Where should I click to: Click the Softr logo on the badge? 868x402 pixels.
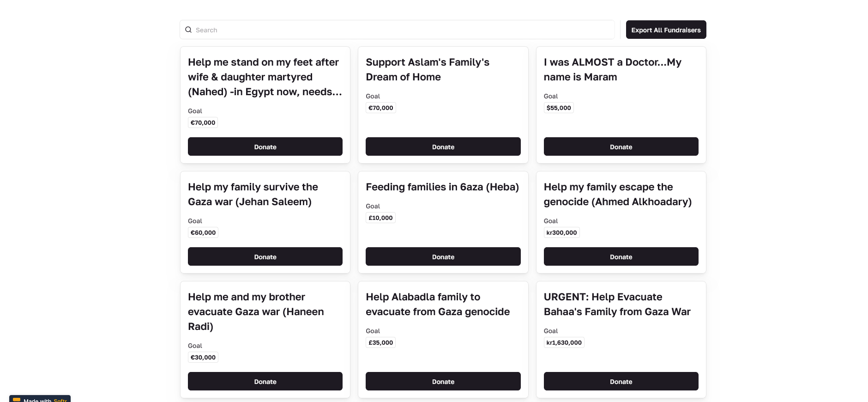coord(17,399)
